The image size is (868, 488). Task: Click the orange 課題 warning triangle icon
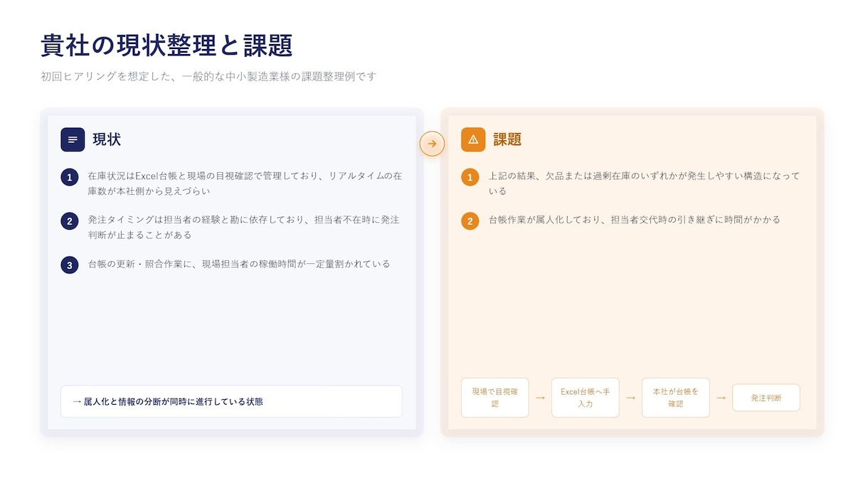(473, 139)
